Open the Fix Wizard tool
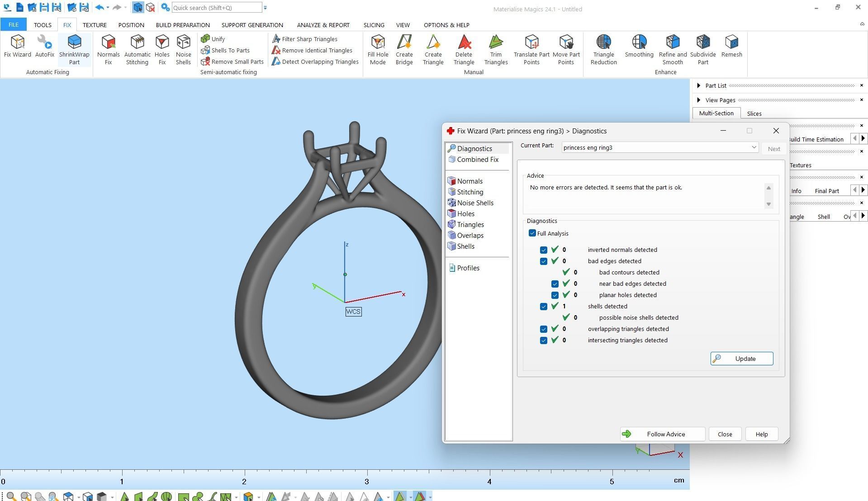 click(18, 46)
